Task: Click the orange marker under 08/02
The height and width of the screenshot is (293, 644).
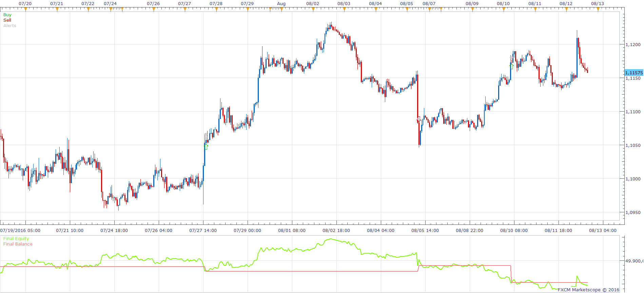Action: click(313, 9)
